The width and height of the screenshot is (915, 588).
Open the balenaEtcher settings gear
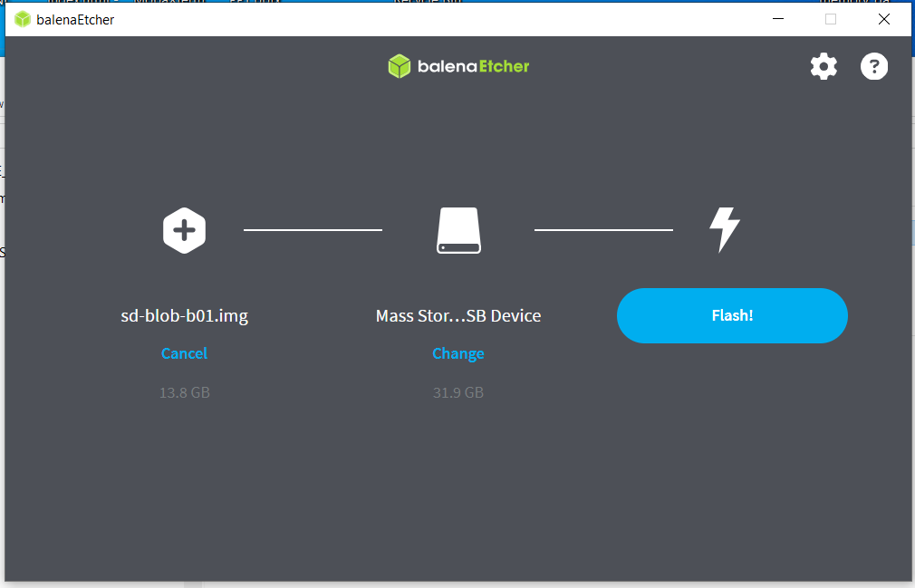pos(823,66)
